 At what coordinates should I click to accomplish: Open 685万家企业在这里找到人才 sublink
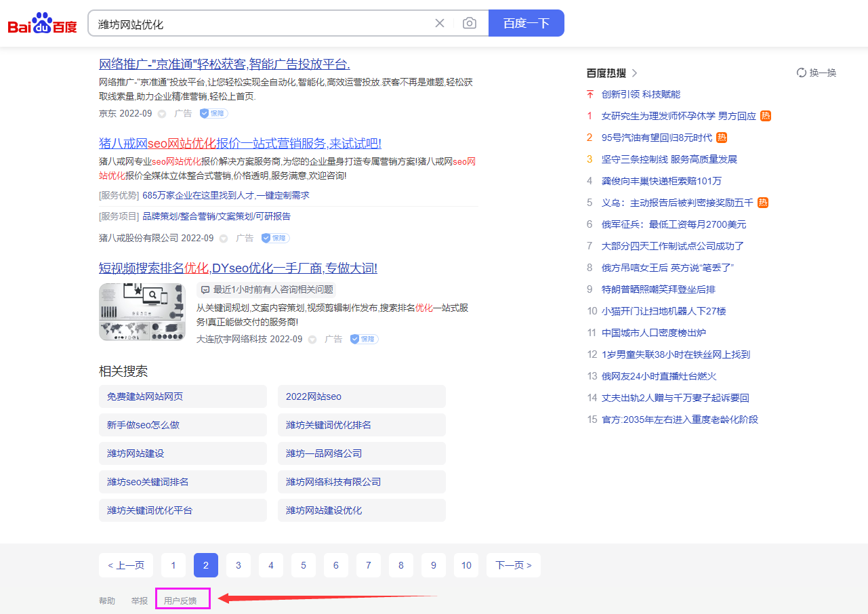pyautogui.click(x=226, y=195)
